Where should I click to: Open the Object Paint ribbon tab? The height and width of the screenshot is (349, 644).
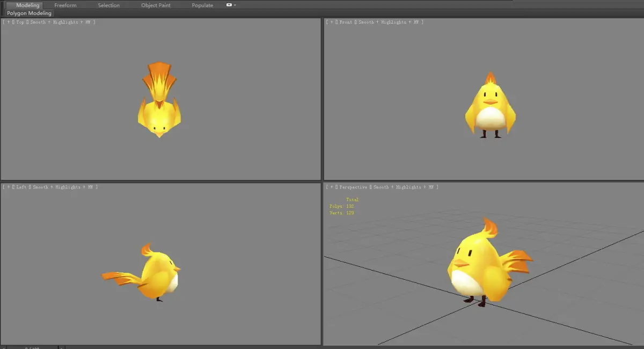(x=156, y=5)
